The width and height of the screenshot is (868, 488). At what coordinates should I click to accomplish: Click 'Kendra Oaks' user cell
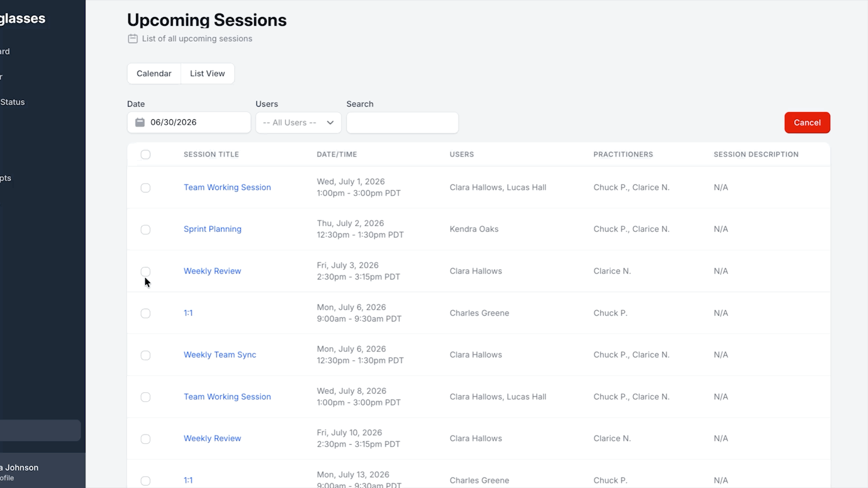coord(474,229)
